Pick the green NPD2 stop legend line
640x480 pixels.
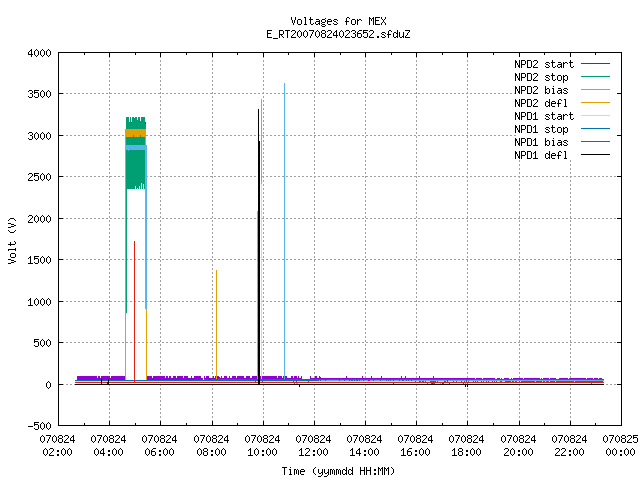point(596,76)
